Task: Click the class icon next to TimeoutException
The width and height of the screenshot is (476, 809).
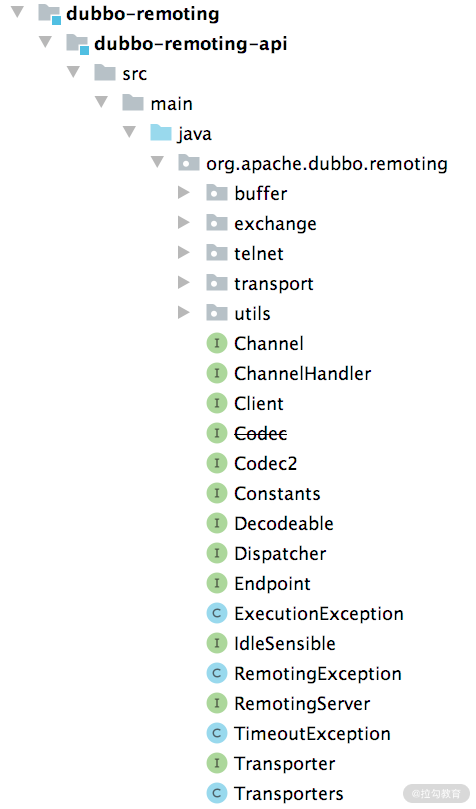Action: pyautogui.click(x=217, y=734)
